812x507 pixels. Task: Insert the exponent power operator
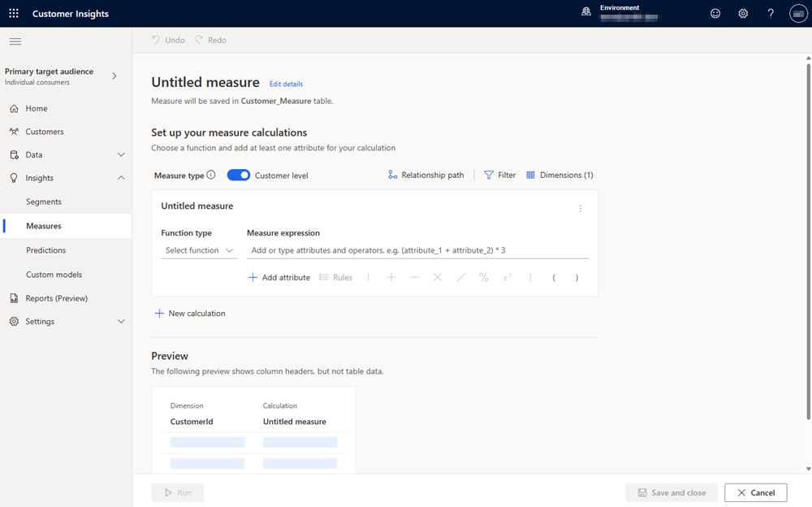point(507,277)
